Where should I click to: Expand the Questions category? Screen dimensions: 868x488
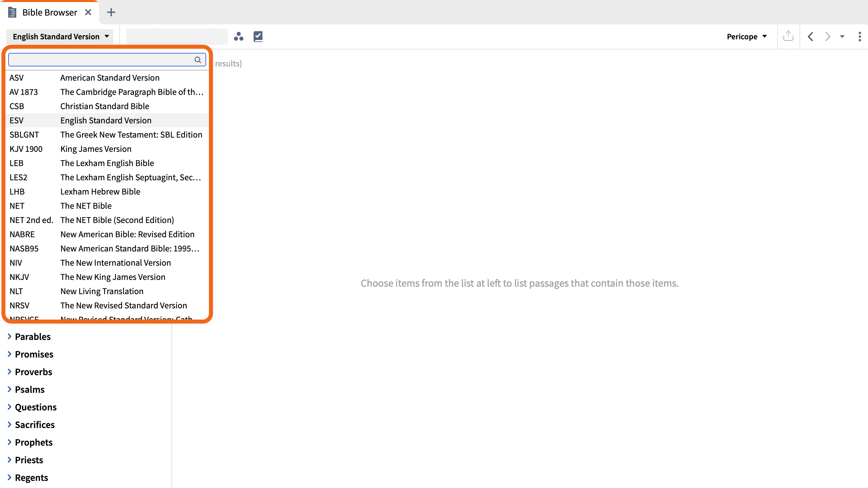9,407
